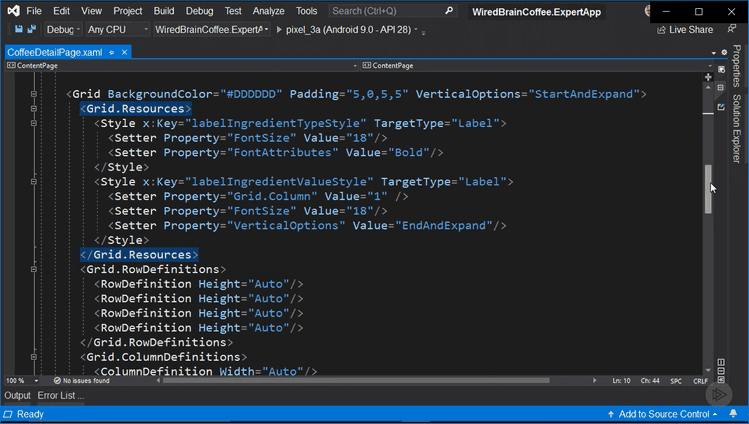Open the Tools menu
749x424 pixels.
point(306,11)
